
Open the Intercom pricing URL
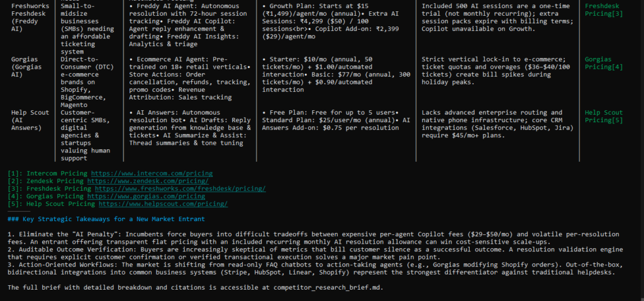pyautogui.click(x=152, y=174)
